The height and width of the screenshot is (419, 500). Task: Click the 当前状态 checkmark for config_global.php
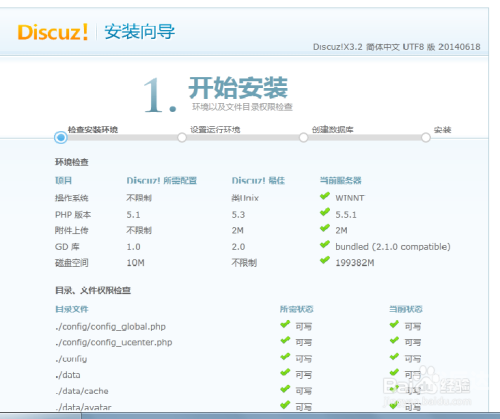[x=394, y=324]
